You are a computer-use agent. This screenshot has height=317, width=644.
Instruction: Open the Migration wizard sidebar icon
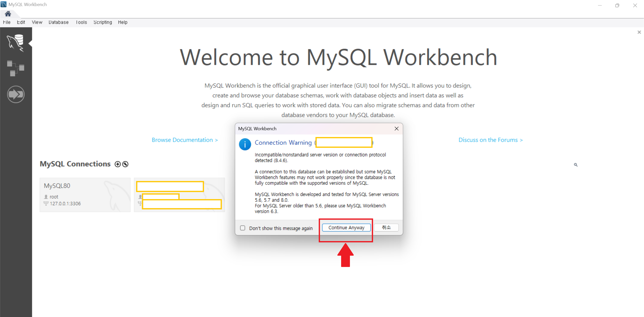[16, 95]
